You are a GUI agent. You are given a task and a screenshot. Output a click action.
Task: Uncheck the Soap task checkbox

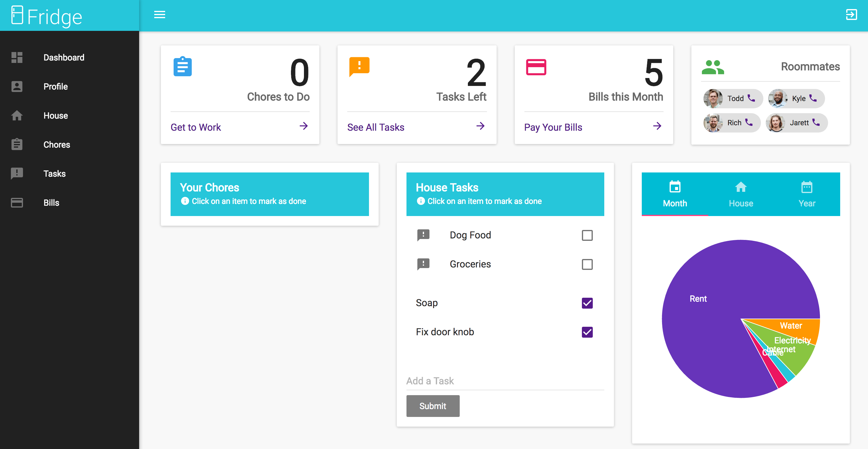(x=587, y=303)
